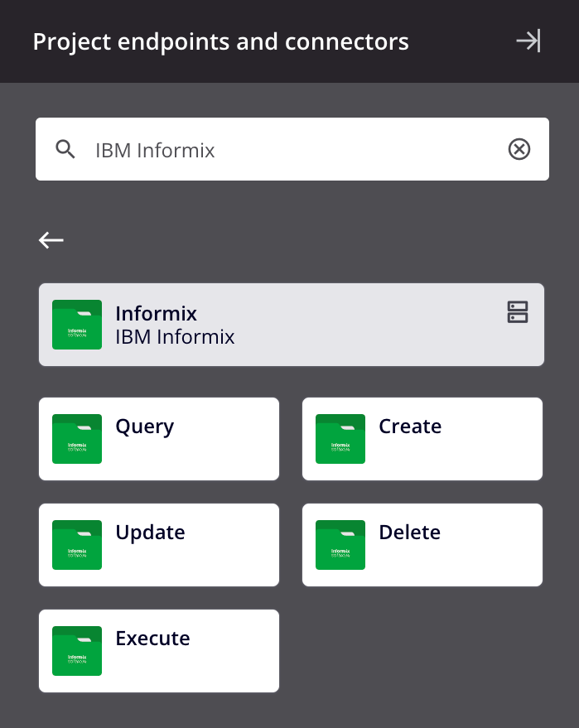Click the Informix logo on the highlighted connector card
This screenshot has height=728, width=579.
pos(76,325)
